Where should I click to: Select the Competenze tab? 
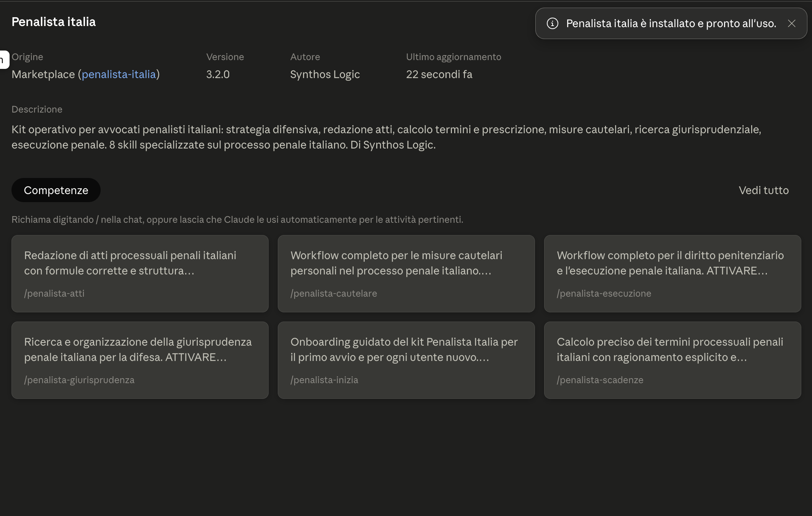pyautogui.click(x=56, y=190)
